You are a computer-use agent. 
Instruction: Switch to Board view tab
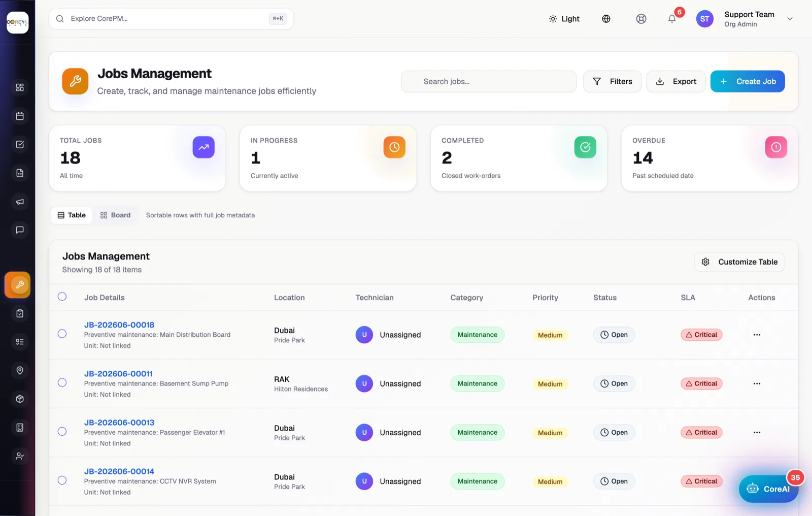tap(115, 215)
